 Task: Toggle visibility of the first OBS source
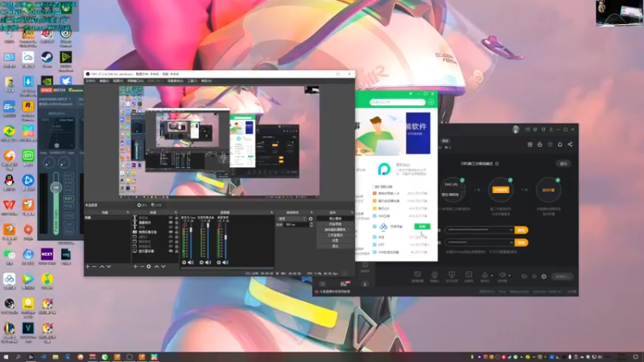click(171, 217)
